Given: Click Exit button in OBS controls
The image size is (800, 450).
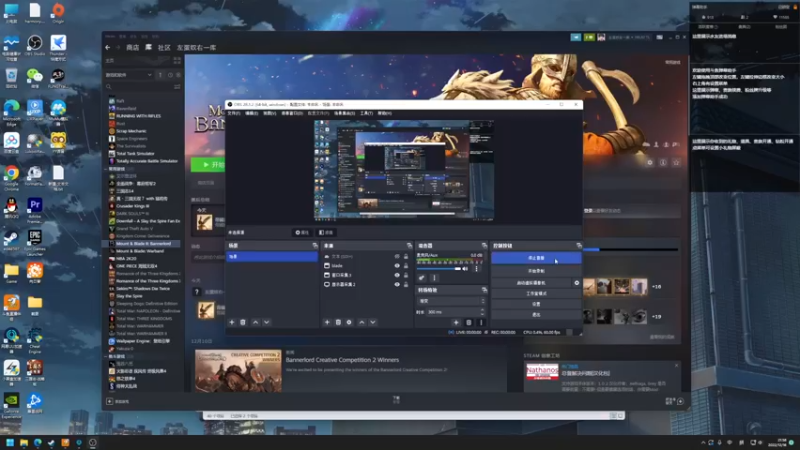Looking at the screenshot, I should [536, 315].
